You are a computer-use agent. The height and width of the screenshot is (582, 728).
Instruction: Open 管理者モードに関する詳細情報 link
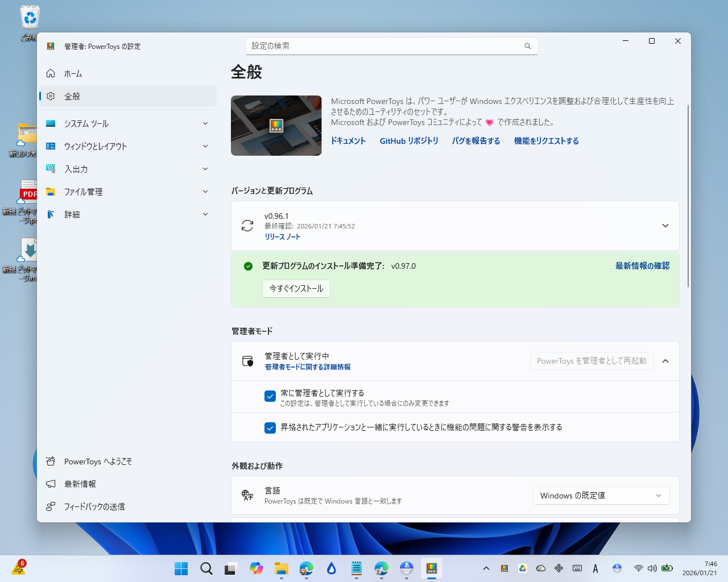308,367
